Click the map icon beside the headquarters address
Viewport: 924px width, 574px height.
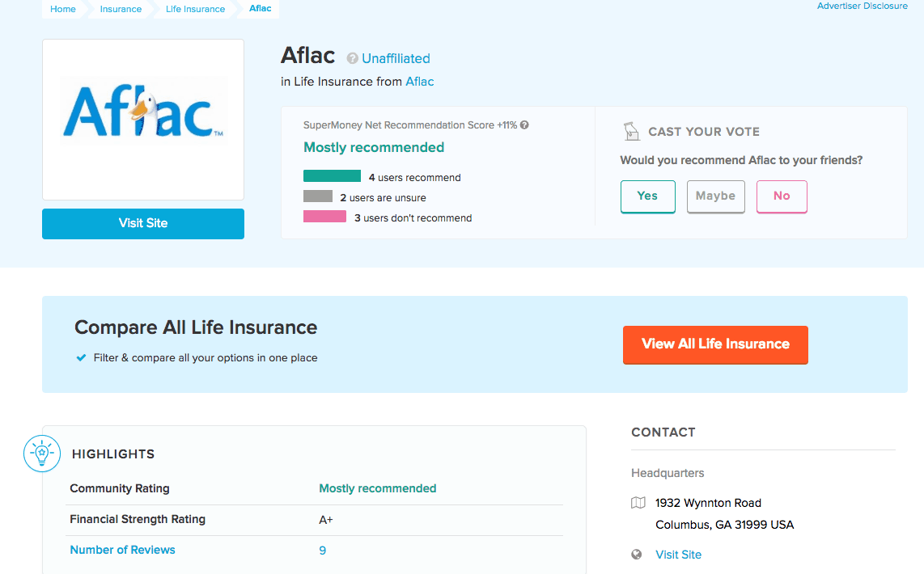click(638, 503)
